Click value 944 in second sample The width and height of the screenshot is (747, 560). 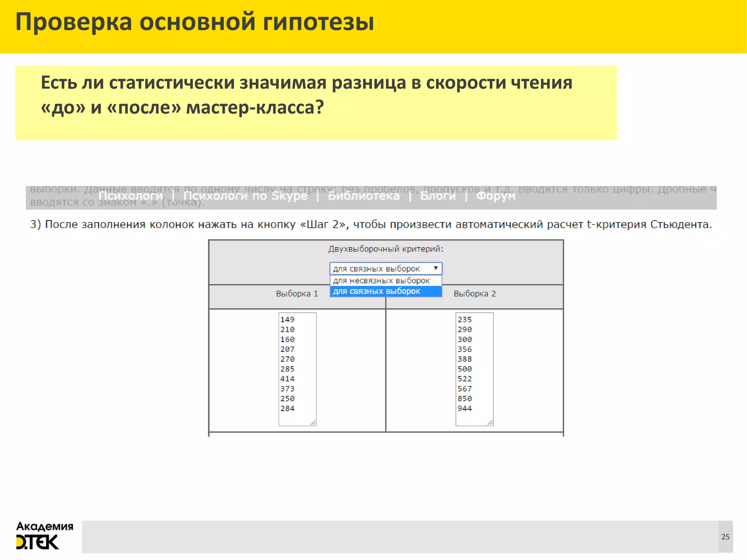tap(464, 408)
